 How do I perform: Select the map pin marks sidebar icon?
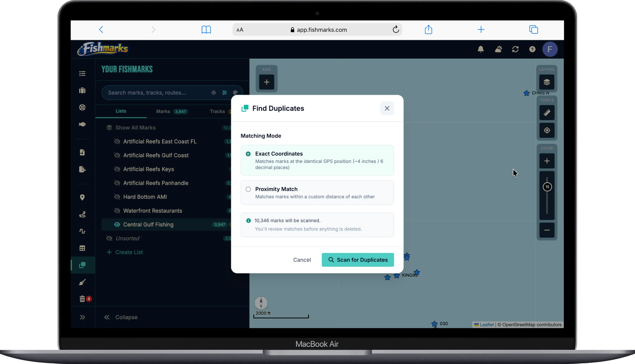click(82, 197)
